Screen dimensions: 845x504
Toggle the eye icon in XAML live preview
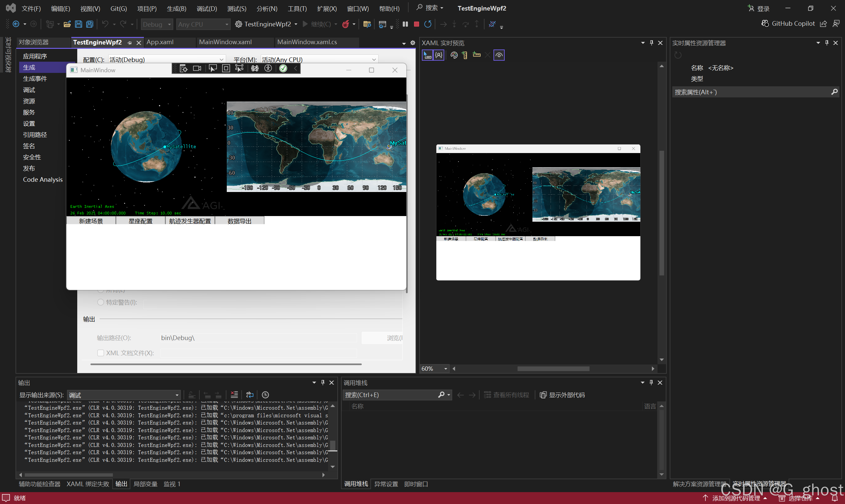tap(499, 55)
